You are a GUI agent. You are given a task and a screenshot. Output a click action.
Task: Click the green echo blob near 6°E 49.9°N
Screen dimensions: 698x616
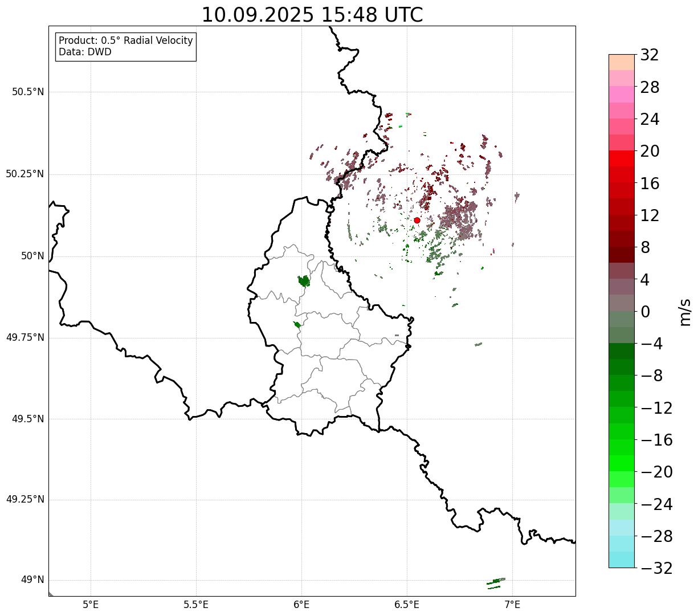coord(304,280)
